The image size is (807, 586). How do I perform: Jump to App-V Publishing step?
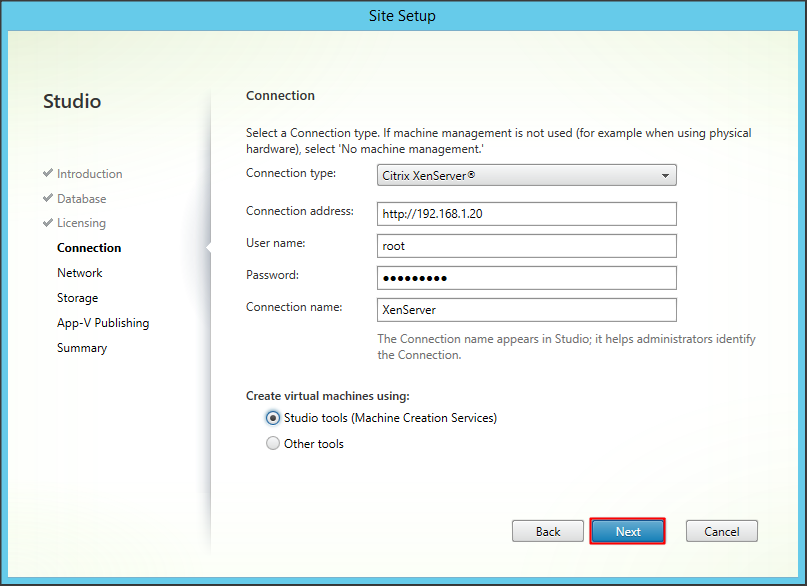coord(103,323)
